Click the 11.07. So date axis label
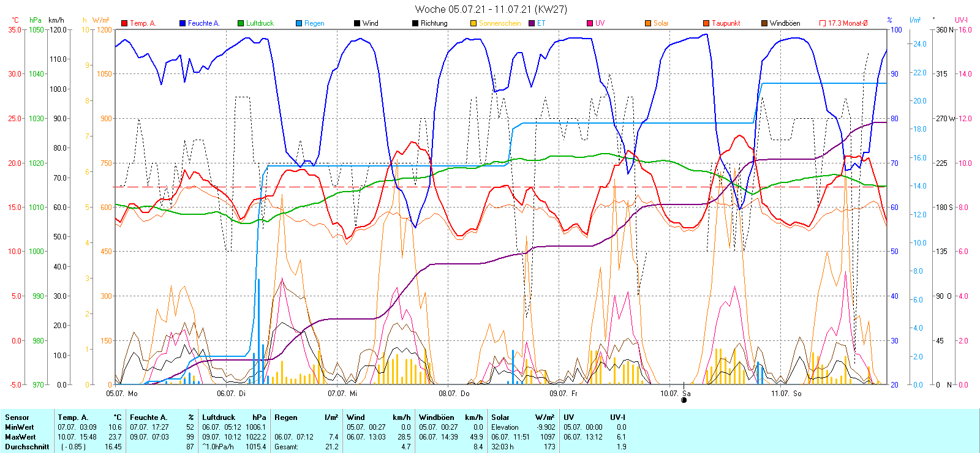980x453 pixels. [786, 394]
